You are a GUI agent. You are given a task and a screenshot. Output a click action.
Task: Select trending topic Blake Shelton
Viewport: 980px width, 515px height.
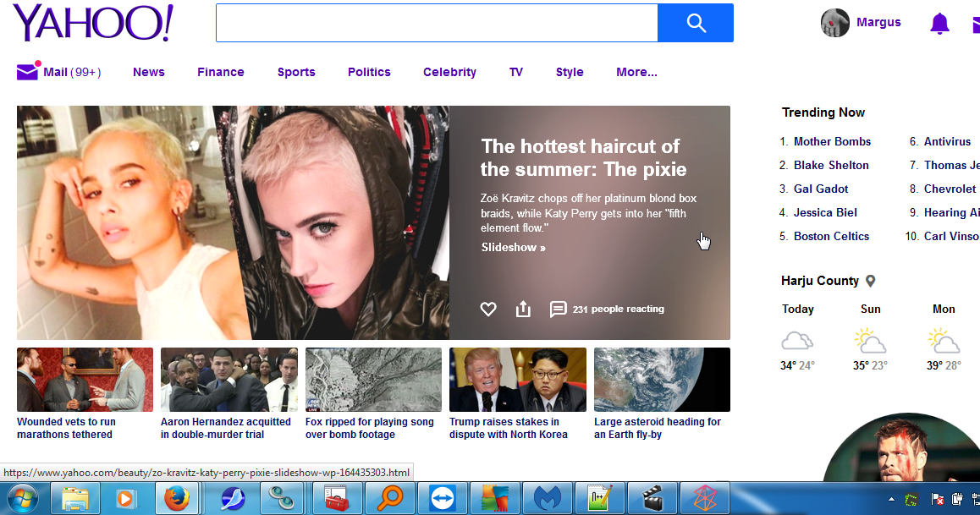pos(831,166)
